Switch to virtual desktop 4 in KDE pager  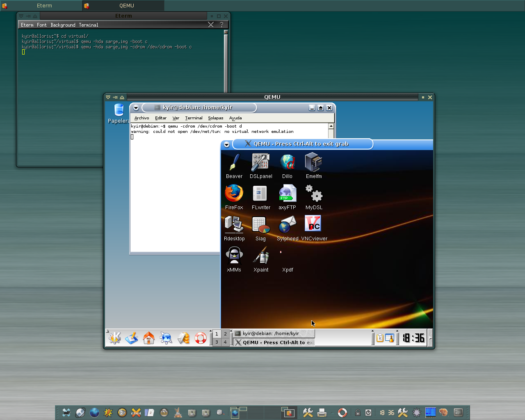[x=225, y=342]
